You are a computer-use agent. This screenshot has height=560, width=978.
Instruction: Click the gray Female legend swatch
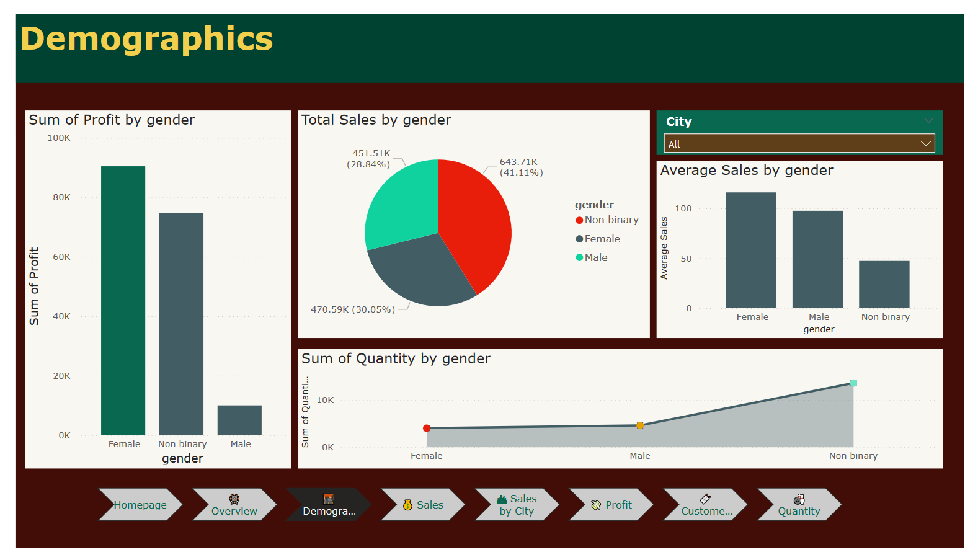coord(579,239)
